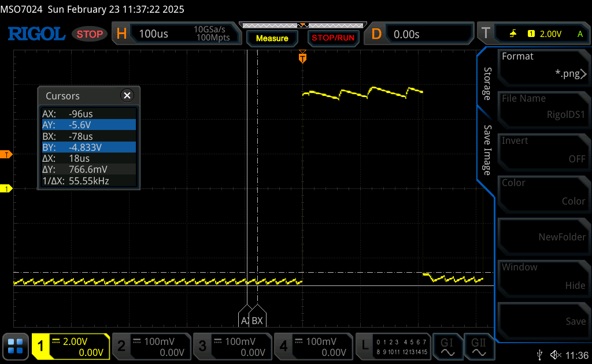Toggle trigger auto mode A
Screen dimensions: 592x364
click(x=580, y=34)
